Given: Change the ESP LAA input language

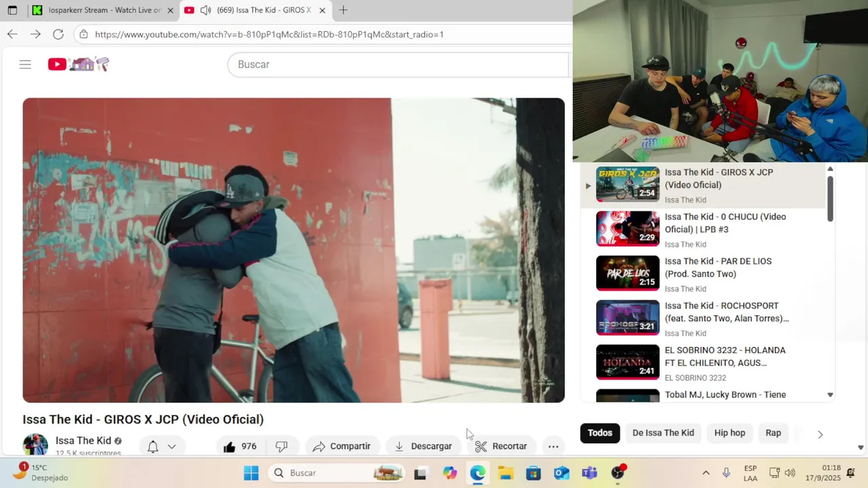Looking at the screenshot, I should [750, 473].
